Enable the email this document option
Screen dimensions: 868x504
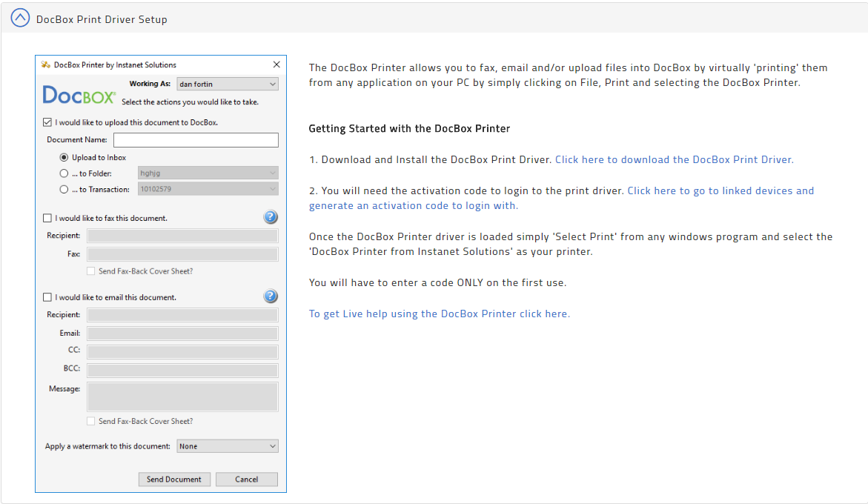pyautogui.click(x=47, y=297)
